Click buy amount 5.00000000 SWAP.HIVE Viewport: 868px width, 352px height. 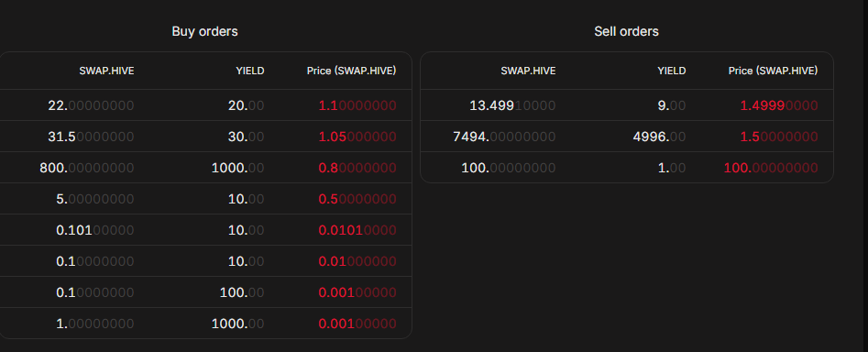click(x=95, y=199)
